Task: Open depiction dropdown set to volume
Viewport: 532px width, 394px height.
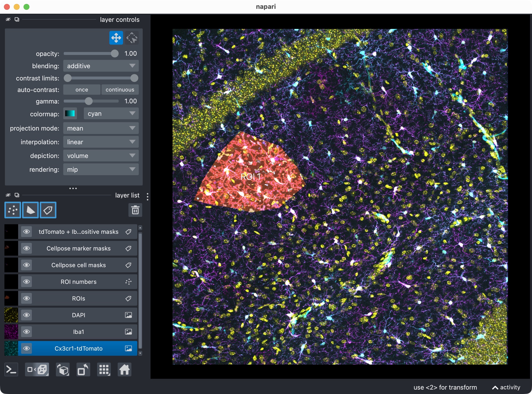Action: coord(101,156)
